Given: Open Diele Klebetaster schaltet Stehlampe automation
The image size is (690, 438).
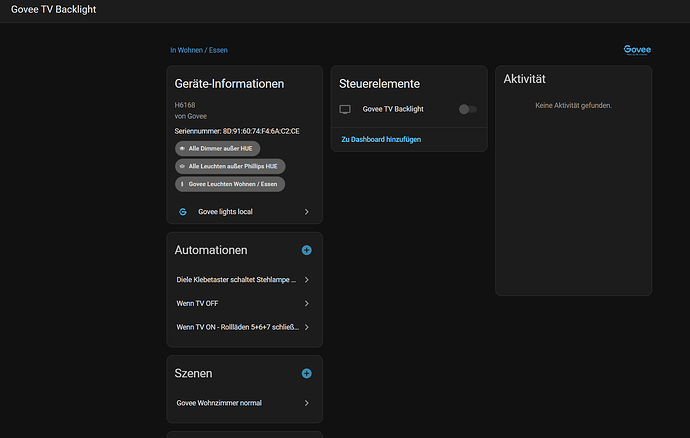Looking at the screenshot, I should pyautogui.click(x=244, y=280).
